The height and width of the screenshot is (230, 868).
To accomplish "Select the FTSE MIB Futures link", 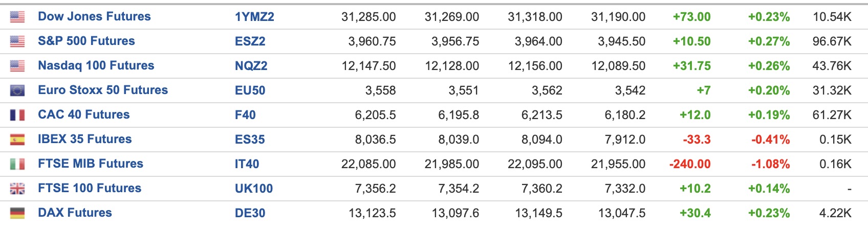I will (x=91, y=164).
